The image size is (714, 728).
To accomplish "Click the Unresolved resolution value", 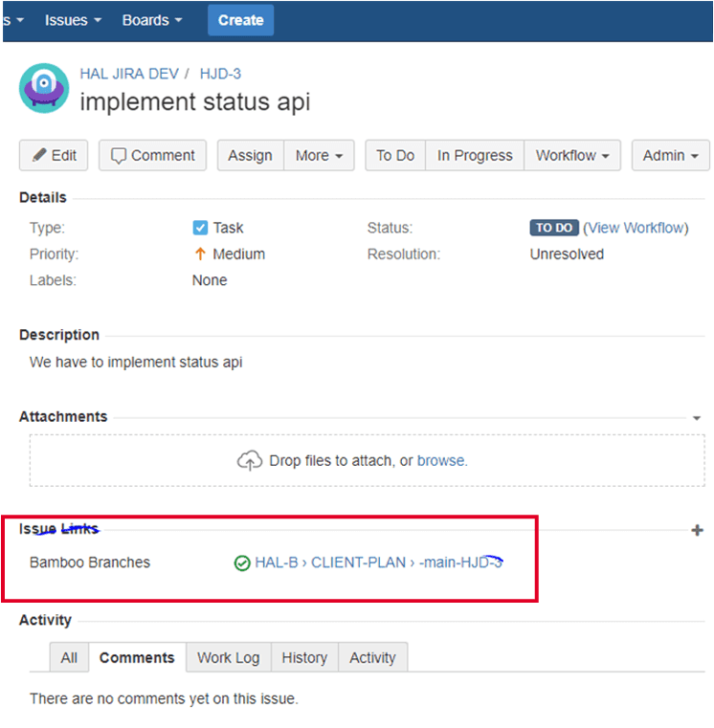I will click(567, 254).
